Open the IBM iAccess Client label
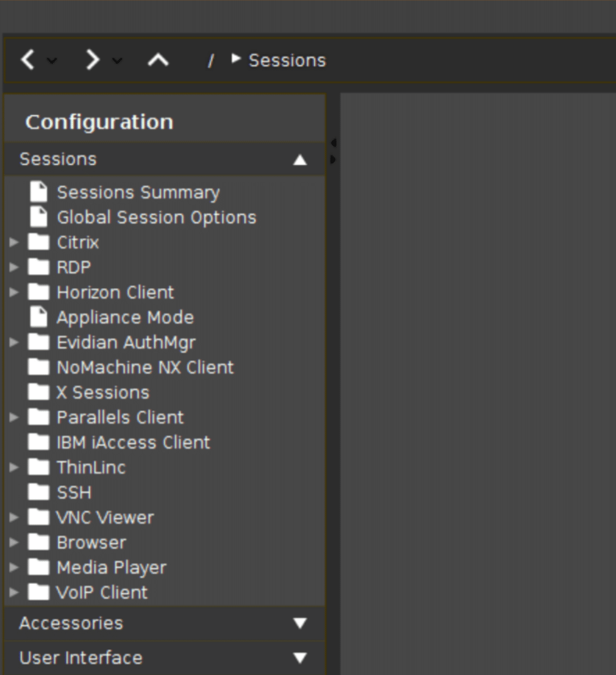The image size is (616, 675). (133, 442)
